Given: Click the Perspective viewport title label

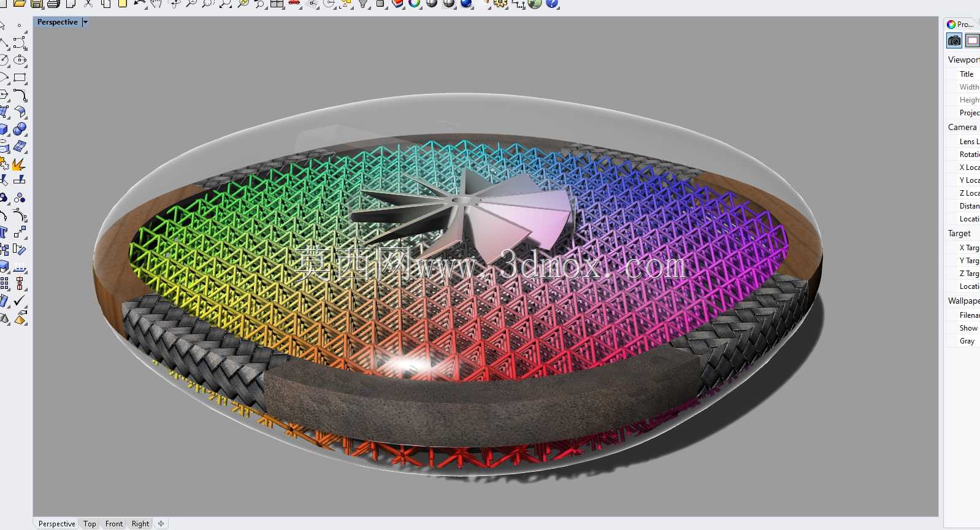Looking at the screenshot, I should pos(58,22).
